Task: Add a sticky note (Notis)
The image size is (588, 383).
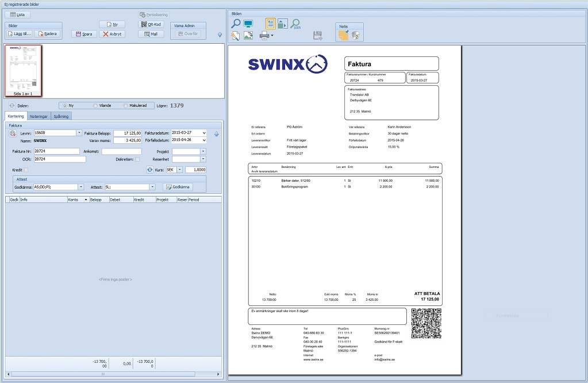Action: pyautogui.click(x=343, y=35)
